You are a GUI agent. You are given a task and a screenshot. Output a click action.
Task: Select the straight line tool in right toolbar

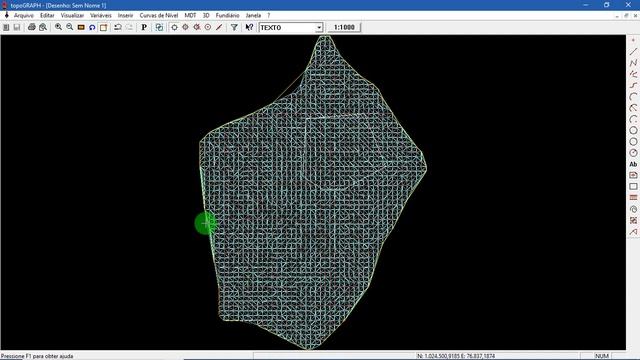click(x=633, y=52)
